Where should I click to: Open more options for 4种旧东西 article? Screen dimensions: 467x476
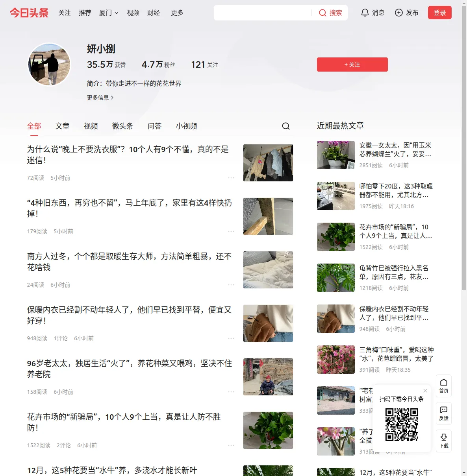[231, 231]
